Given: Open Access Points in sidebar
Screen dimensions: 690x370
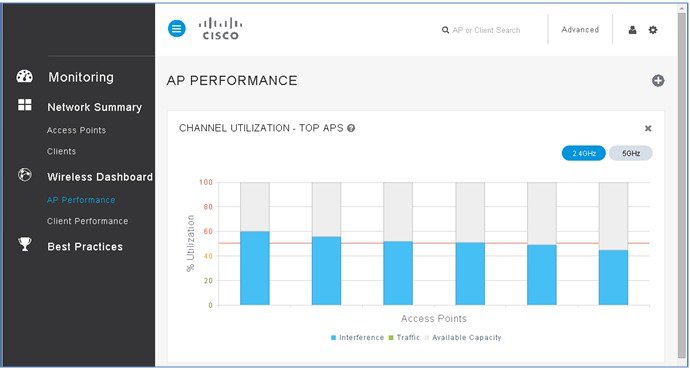Looking at the screenshot, I should point(77,130).
